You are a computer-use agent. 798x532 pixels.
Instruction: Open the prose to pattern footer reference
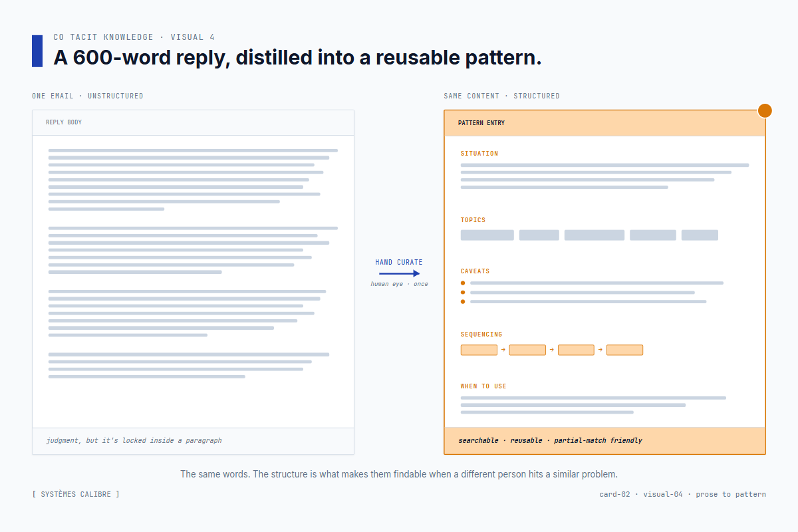[x=731, y=494]
